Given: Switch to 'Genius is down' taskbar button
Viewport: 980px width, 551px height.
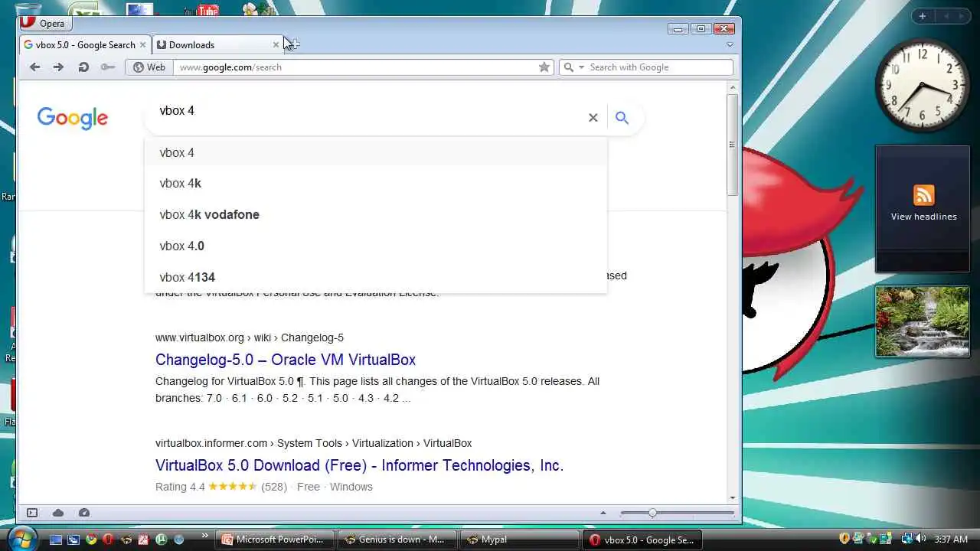Looking at the screenshot, I should (x=397, y=540).
